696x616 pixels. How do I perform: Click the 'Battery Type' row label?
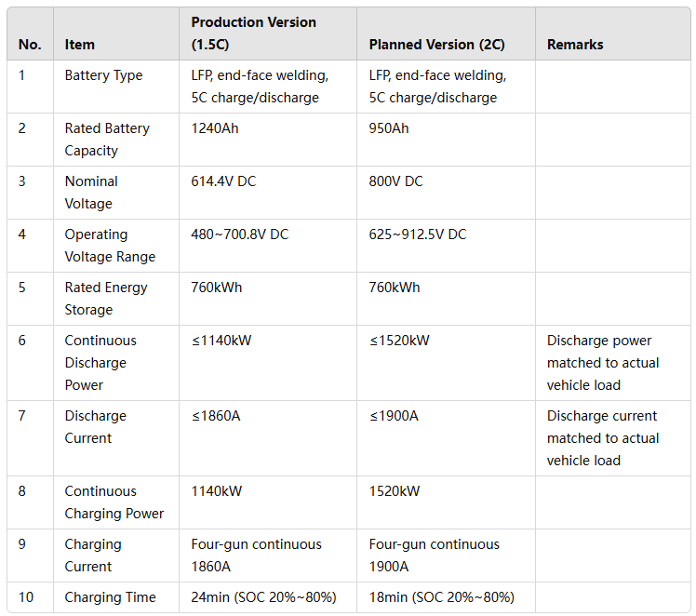coord(116,87)
